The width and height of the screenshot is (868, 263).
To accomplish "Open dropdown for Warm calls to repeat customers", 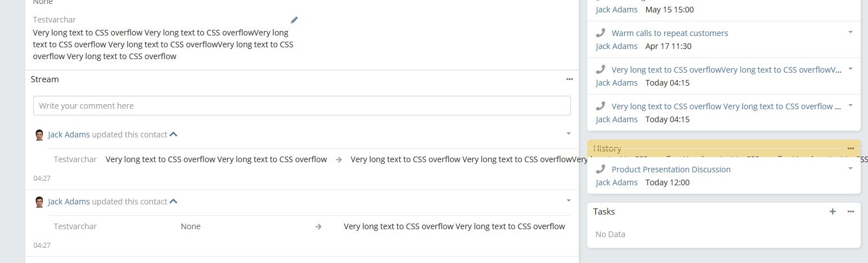I will (x=851, y=32).
